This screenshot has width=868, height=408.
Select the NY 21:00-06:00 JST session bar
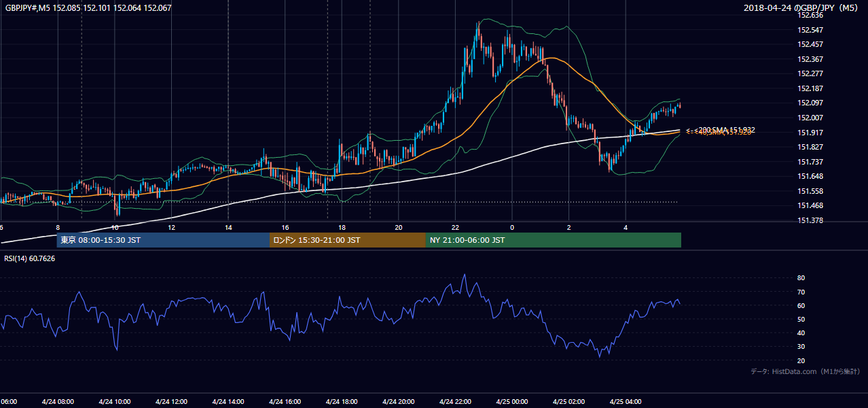coord(554,240)
